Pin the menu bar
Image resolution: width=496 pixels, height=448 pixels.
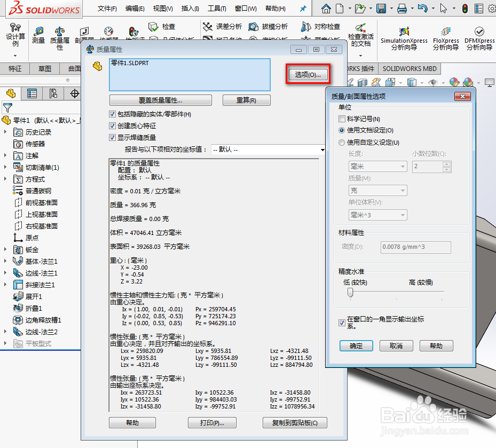click(x=303, y=9)
